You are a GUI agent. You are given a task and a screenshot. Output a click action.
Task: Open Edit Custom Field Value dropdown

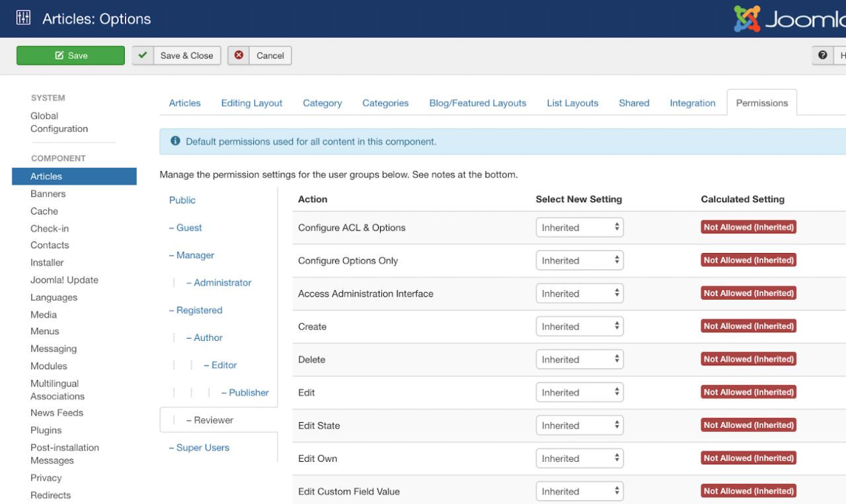pos(580,491)
